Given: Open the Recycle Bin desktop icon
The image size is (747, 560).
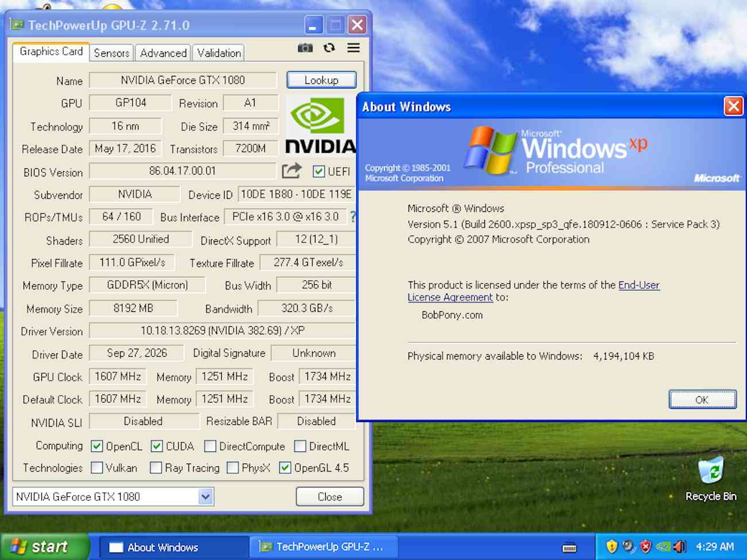Looking at the screenshot, I should pyautogui.click(x=711, y=478).
